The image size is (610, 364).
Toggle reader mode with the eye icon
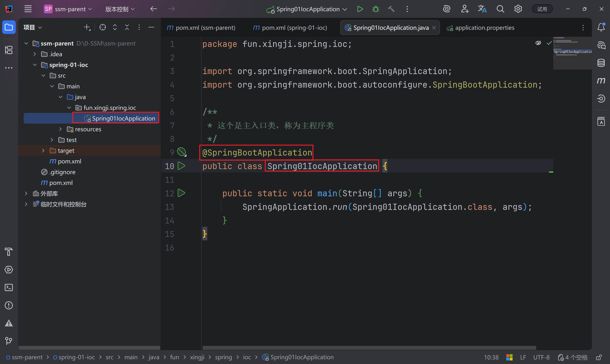(538, 43)
